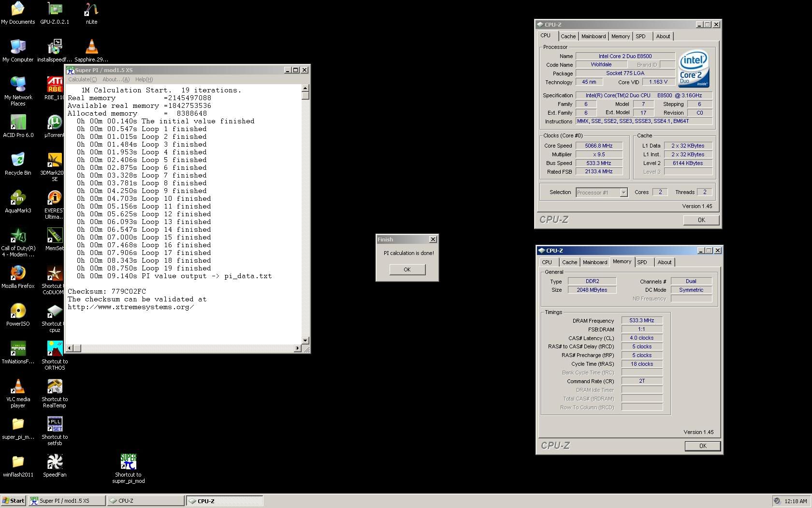Click the 12:18 AM taskbar clock
The image size is (812, 508).
tap(796, 501)
